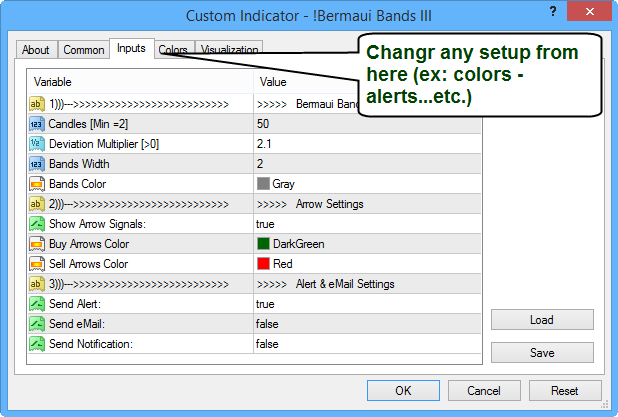Click the color icon beside Buy Arrows Color

pos(37,244)
